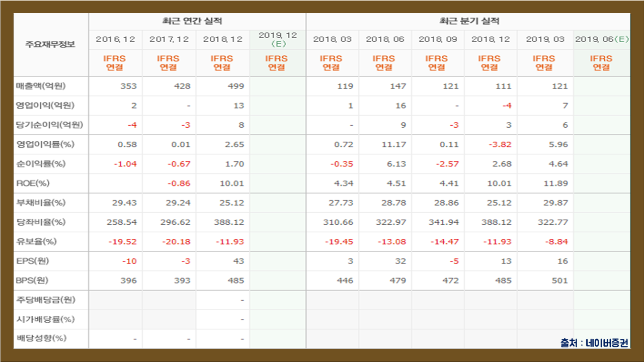The width and height of the screenshot is (644, 362).
Task: Select the 영업이익률(%) row label
Action: click(45, 144)
